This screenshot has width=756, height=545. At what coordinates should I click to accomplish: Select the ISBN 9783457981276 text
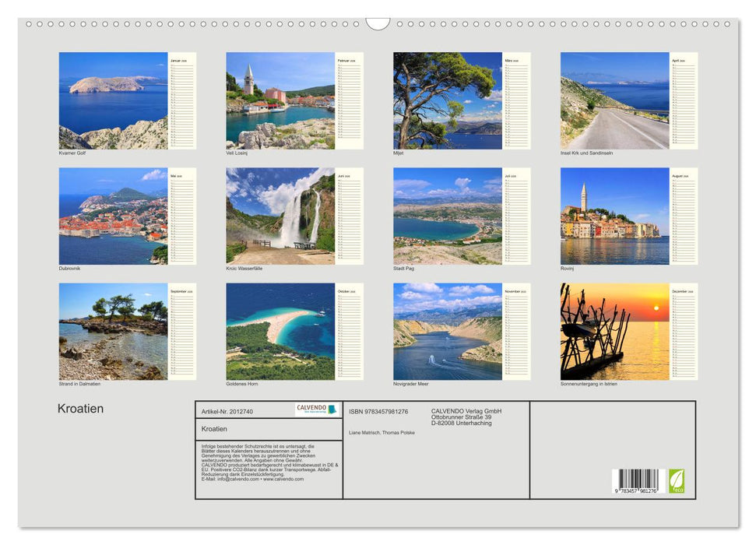[x=378, y=412]
